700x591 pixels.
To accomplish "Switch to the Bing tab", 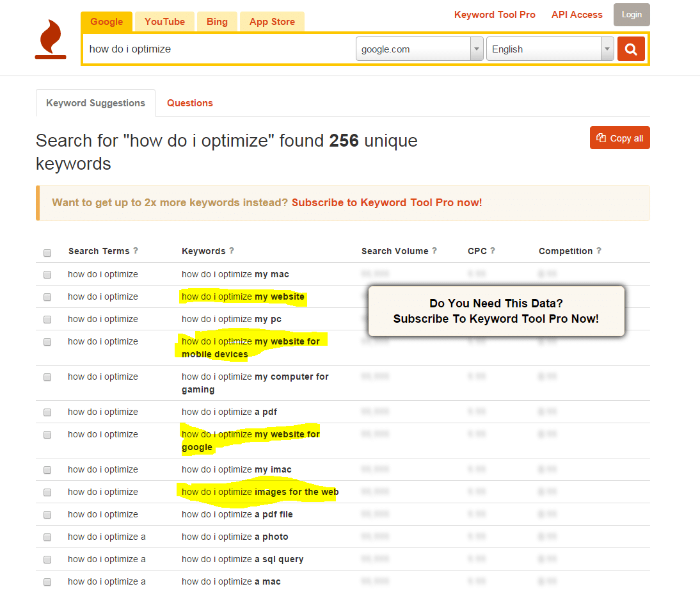I will pos(217,22).
